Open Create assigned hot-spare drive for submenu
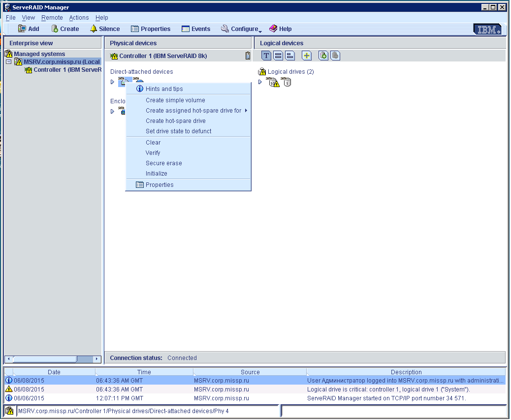Viewport: 511px width, 420px height. [193, 111]
